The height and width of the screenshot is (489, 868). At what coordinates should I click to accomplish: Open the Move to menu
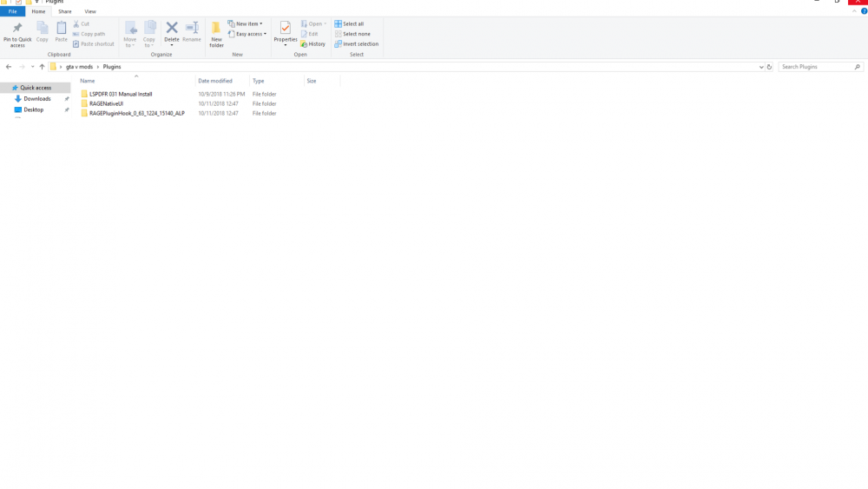(x=130, y=35)
